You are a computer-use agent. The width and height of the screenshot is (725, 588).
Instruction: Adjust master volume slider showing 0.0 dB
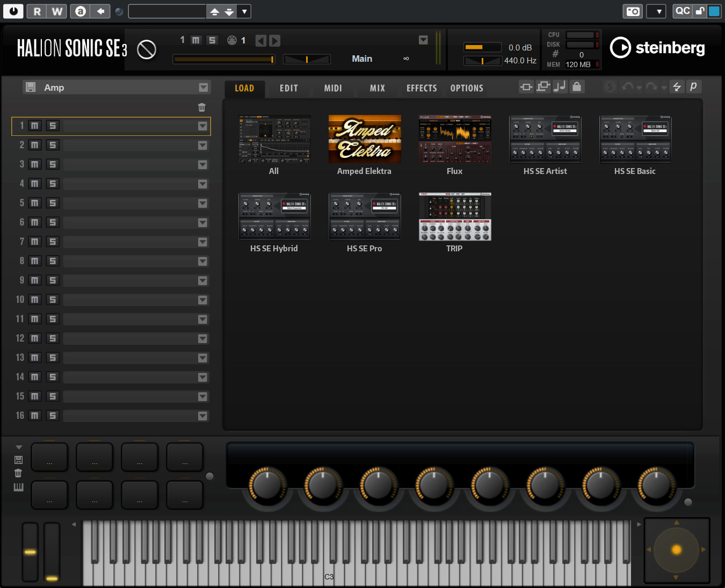[x=482, y=47]
